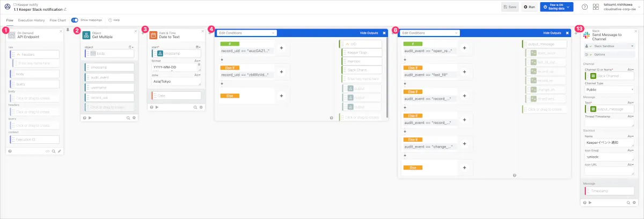Toggle the Show mappings switch
This screenshot has width=644, height=219.
pyautogui.click(x=75, y=20)
